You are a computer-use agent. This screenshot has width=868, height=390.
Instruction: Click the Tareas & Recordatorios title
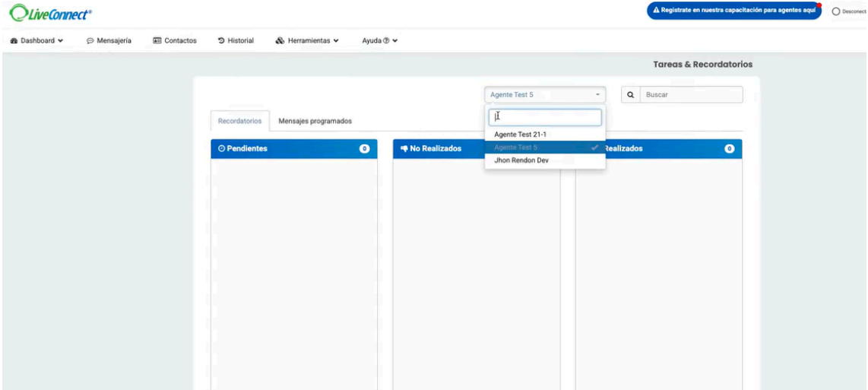point(702,65)
